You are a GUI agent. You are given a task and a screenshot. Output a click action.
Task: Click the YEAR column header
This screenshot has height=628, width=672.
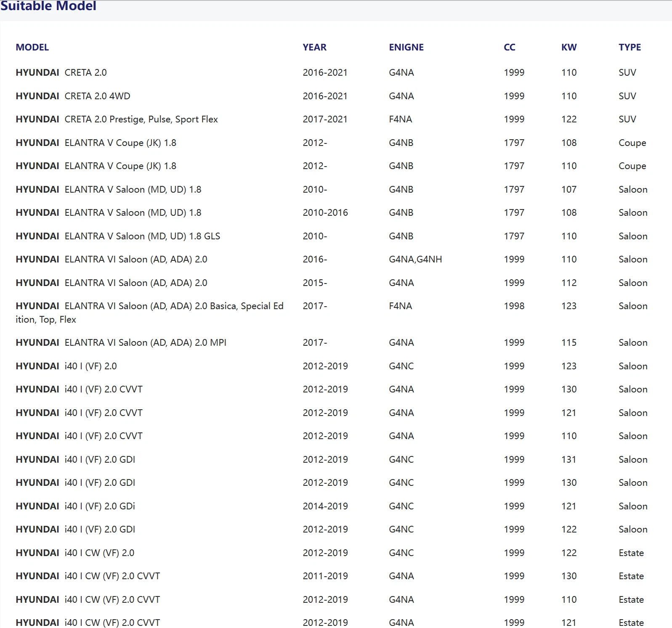click(x=314, y=47)
